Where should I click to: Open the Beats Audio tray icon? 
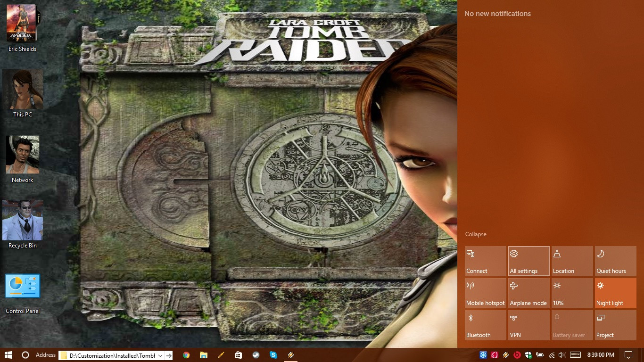click(x=517, y=355)
